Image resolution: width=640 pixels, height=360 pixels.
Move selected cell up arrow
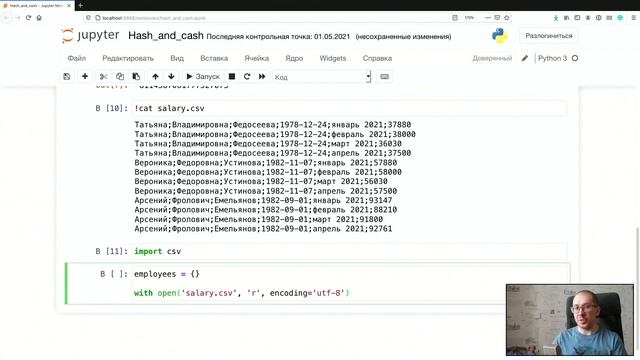156,76
